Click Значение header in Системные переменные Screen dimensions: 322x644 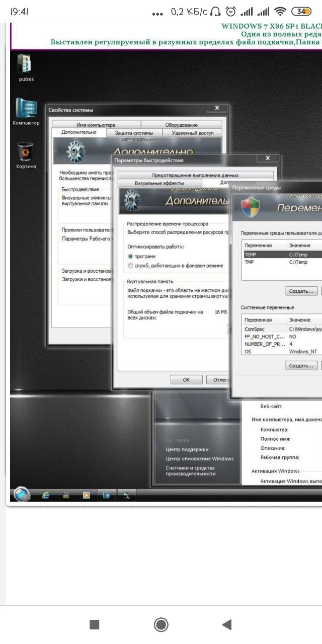304,320
